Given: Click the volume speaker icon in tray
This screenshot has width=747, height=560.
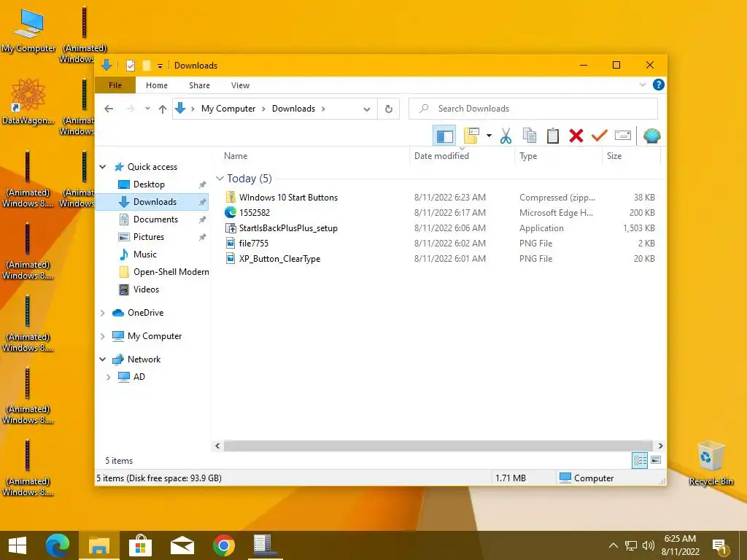Looking at the screenshot, I should pyautogui.click(x=648, y=545).
